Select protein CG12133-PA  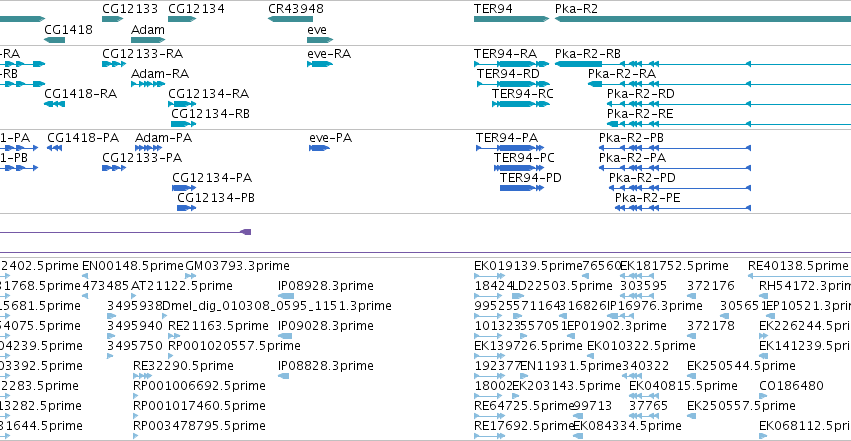coord(114,168)
